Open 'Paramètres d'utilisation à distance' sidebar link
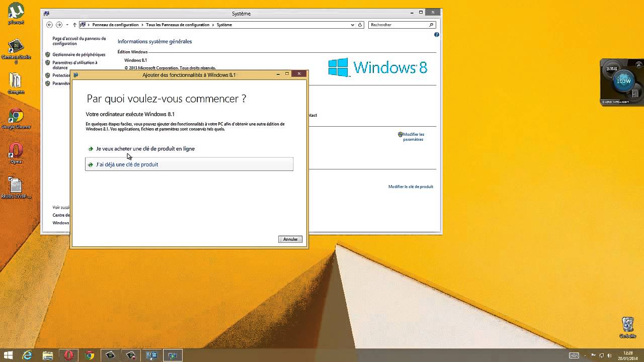This screenshot has height=362, width=644. pos(75,65)
